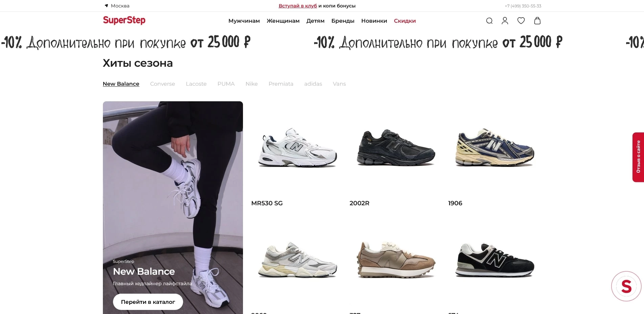Open the 1906 navy sneaker thumbnail
Screen dimensions: 644x314
(494, 148)
